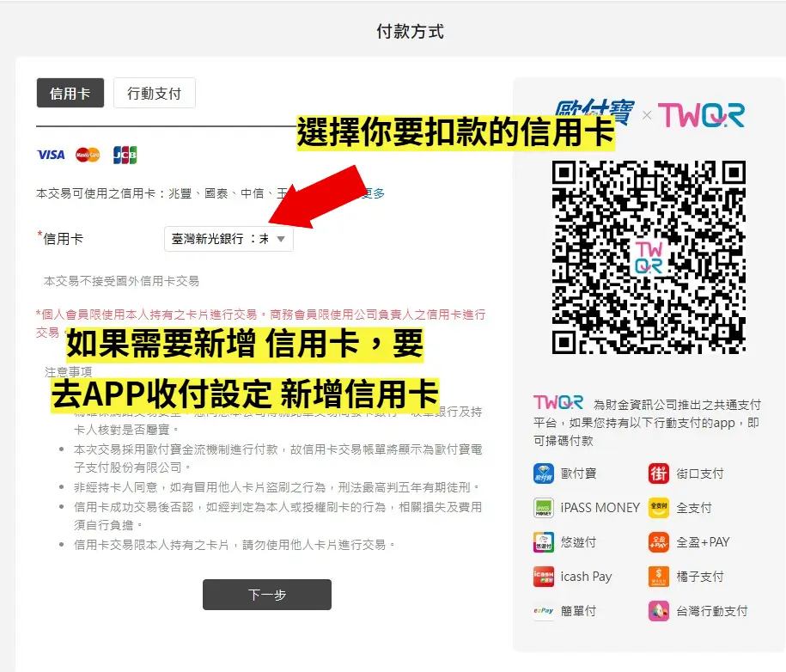This screenshot has width=786, height=672.
Task: Click the MasterCard logo
Action: point(88,155)
